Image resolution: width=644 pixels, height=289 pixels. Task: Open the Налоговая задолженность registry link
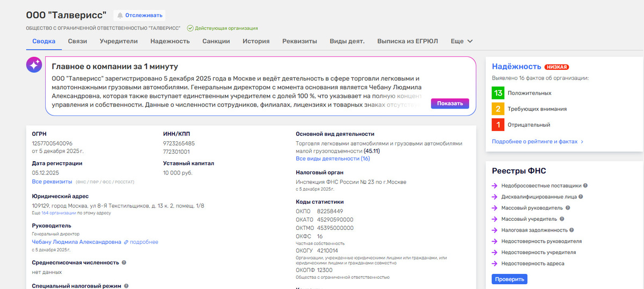[534, 230]
